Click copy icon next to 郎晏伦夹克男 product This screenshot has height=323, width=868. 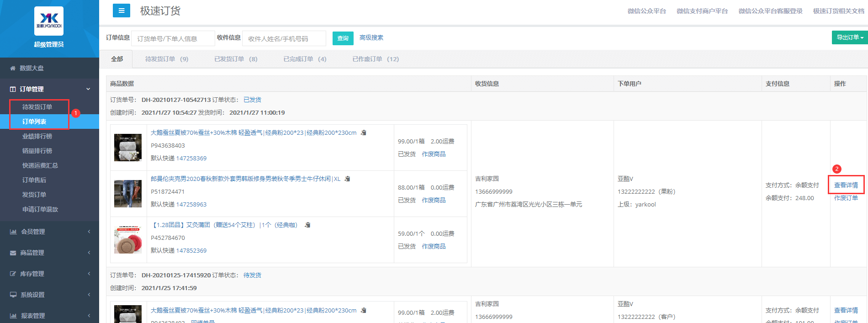click(347, 179)
